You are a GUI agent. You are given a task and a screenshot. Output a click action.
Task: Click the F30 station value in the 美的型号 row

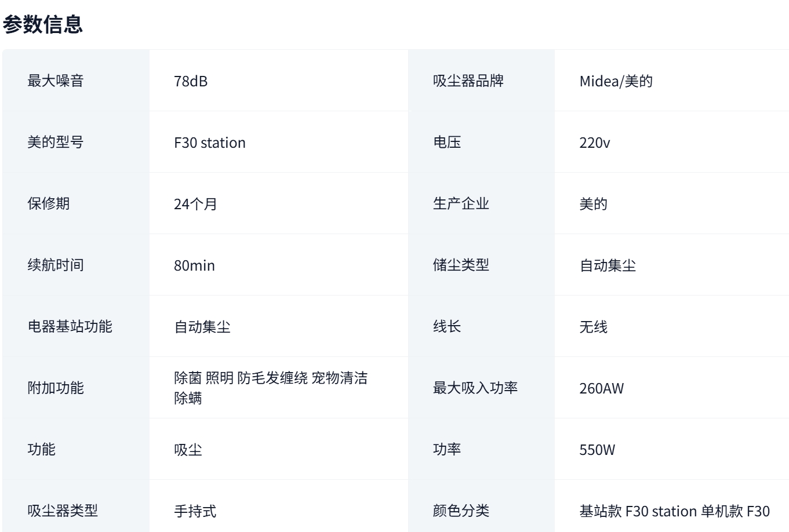point(210,143)
